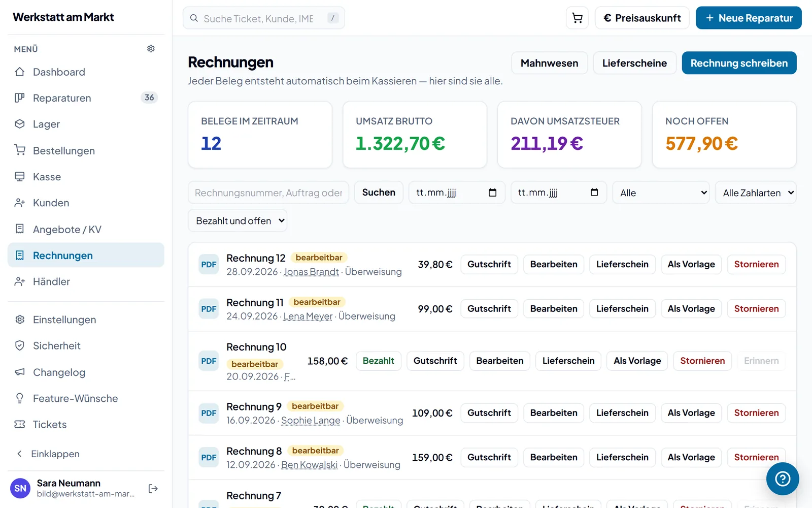The image size is (812, 508).
Task: Focus the global ticket search field
Action: (x=264, y=18)
